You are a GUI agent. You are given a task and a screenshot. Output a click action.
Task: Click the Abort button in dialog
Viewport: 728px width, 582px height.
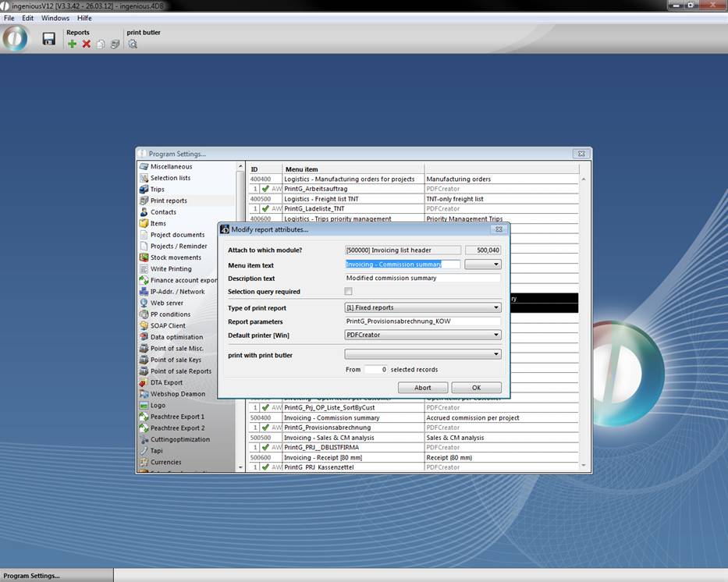click(422, 388)
